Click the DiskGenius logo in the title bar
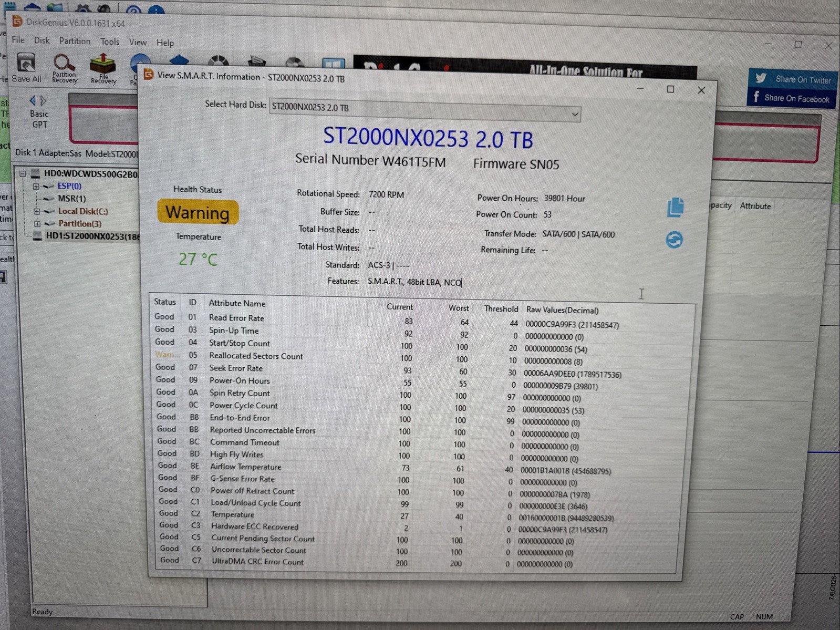Screen dimensions: 840x630 point(17,22)
